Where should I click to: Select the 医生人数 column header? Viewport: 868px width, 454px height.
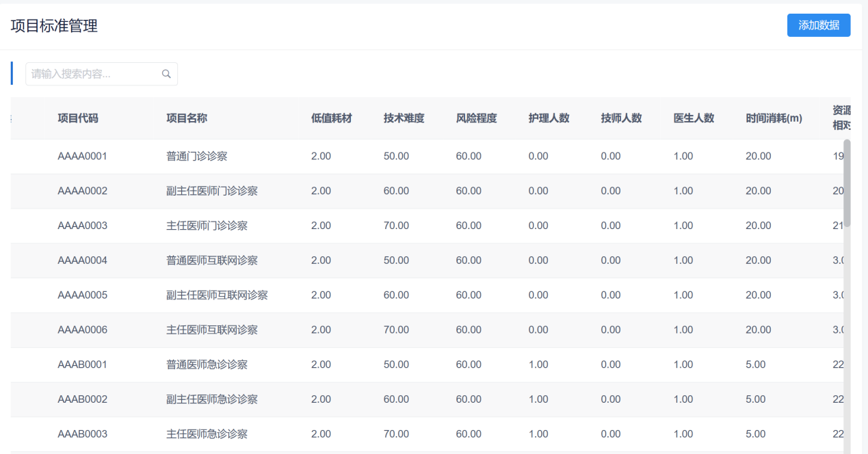[694, 118]
